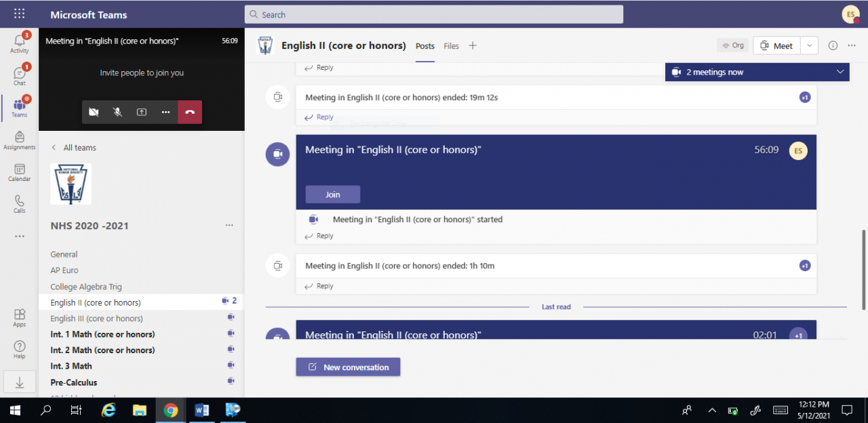Toggle camera in the meeting mini-window
868x423 pixels.
pos(94,112)
